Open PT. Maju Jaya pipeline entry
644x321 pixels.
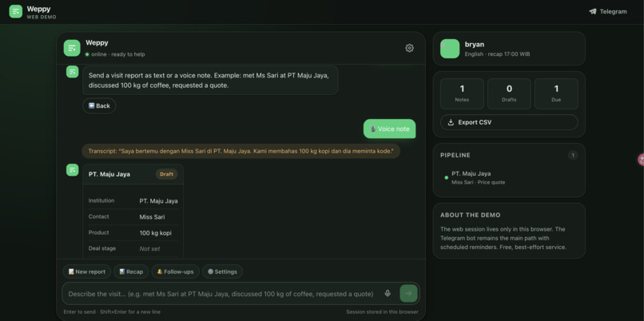point(509,177)
